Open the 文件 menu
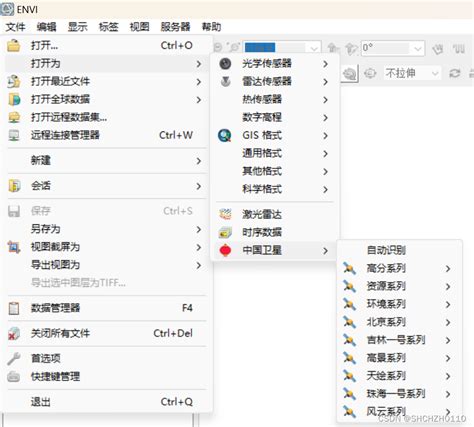 coord(15,27)
